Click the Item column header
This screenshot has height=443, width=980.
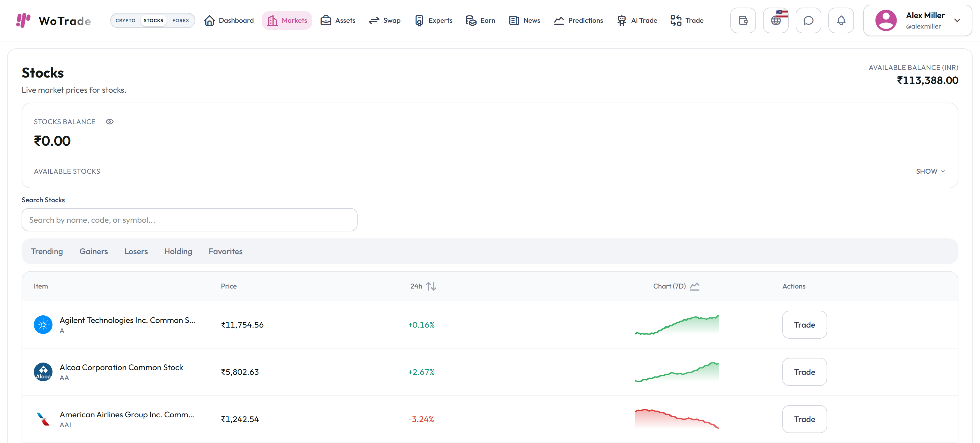tap(41, 286)
